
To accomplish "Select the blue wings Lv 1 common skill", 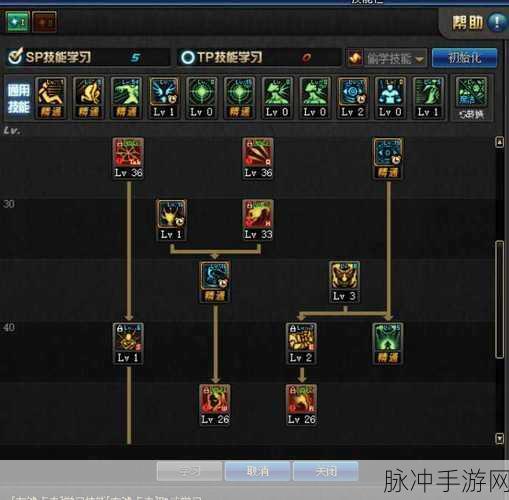I will coord(164,98).
